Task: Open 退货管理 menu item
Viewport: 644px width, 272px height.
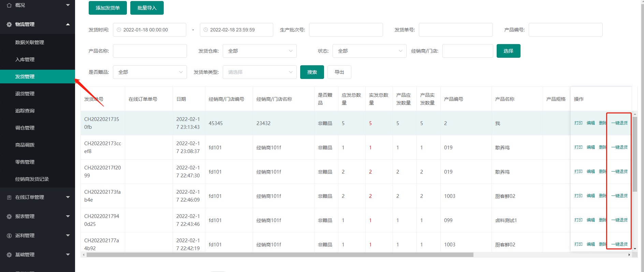Action: 38,94
